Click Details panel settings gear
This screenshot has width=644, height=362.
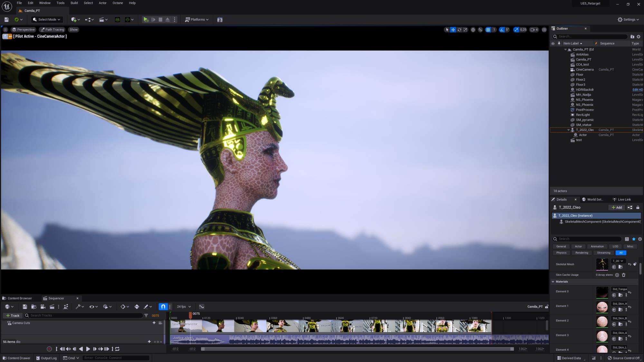coord(640,239)
